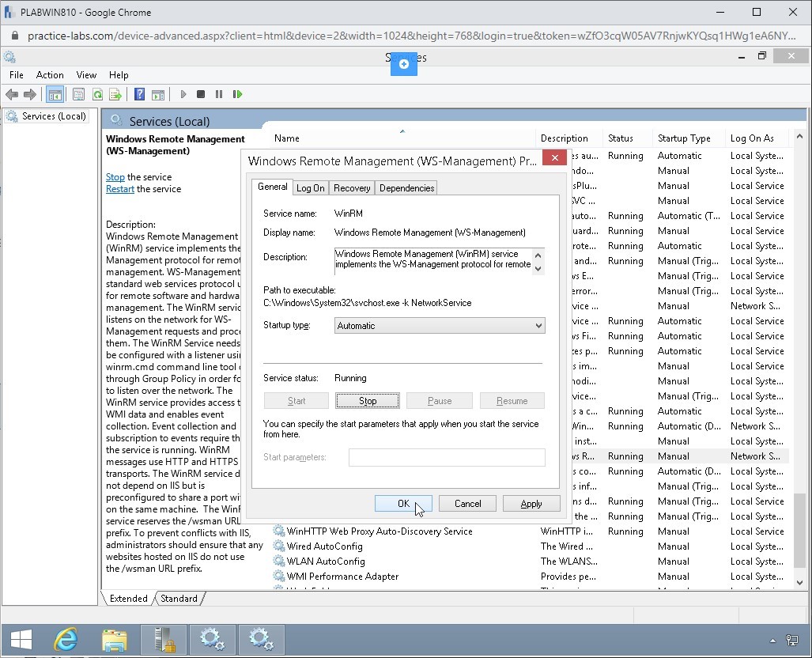
Task: Click the blue plus overlay icon at top
Action: tap(404, 64)
